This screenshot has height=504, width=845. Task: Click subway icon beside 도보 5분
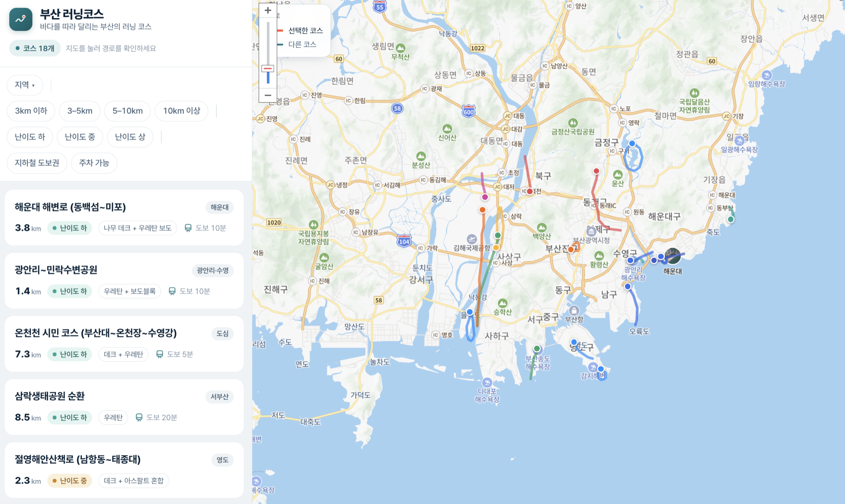pos(160,355)
